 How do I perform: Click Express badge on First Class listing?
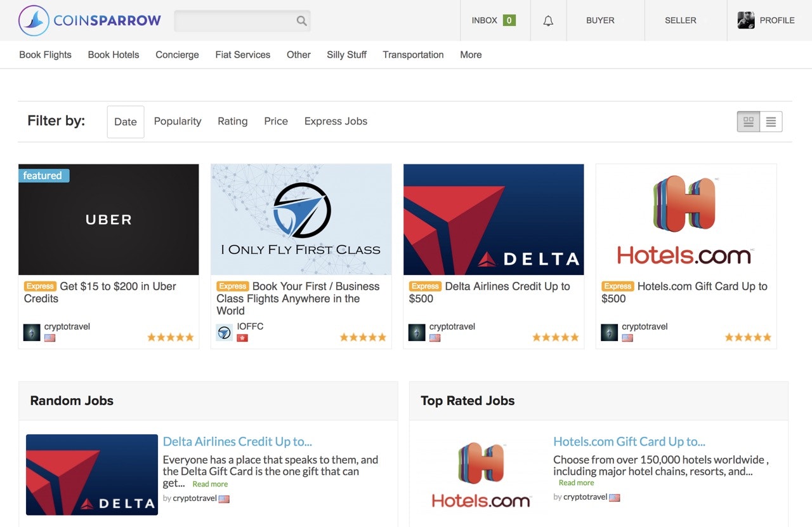point(233,286)
